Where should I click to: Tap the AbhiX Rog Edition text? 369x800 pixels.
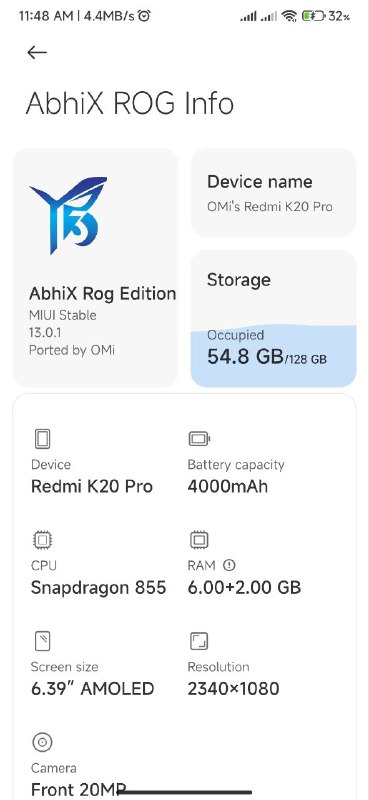[x=103, y=293]
